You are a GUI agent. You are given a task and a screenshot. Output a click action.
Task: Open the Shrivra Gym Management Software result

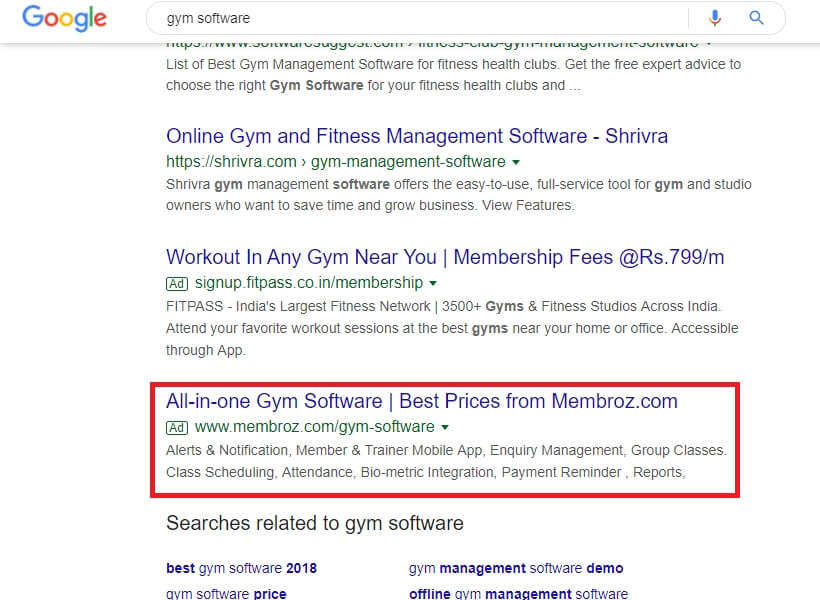point(417,136)
